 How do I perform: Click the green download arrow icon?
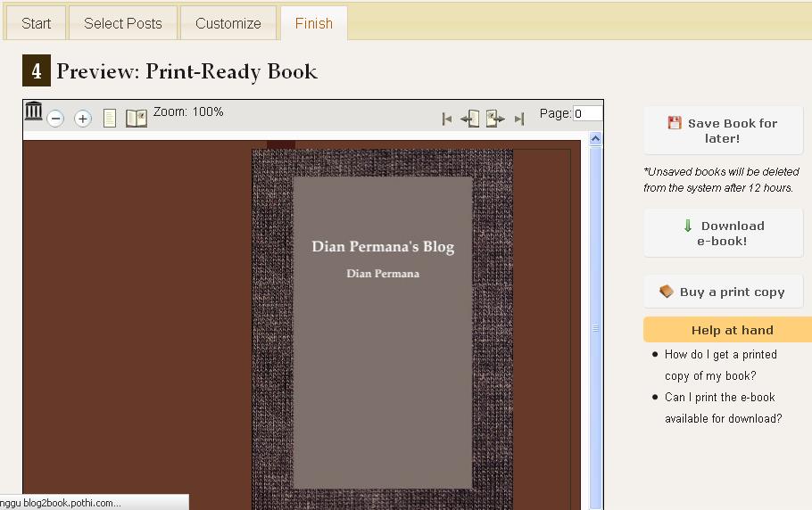pos(688,226)
